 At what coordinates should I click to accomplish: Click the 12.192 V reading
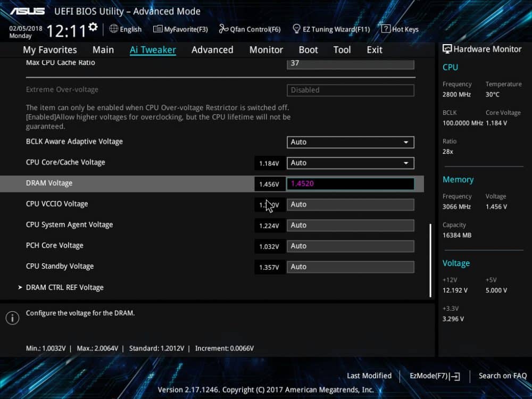(455, 290)
